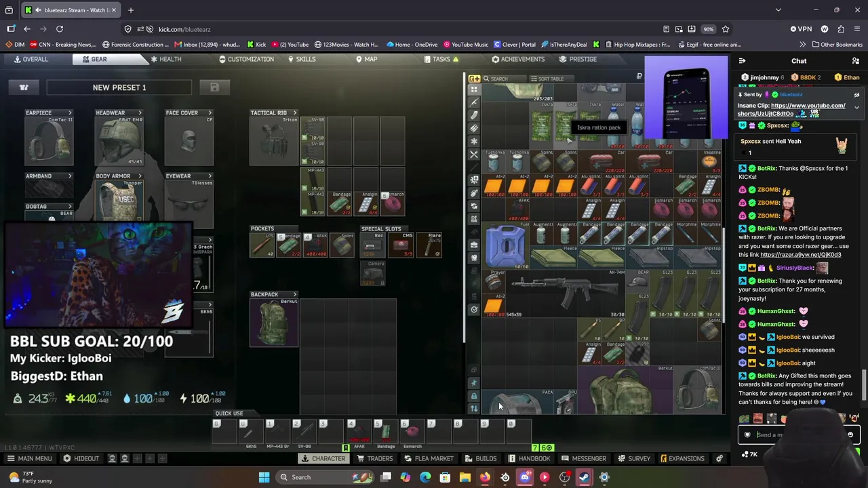Click the Windows Start button
This screenshot has height=488, width=868.
point(264,477)
